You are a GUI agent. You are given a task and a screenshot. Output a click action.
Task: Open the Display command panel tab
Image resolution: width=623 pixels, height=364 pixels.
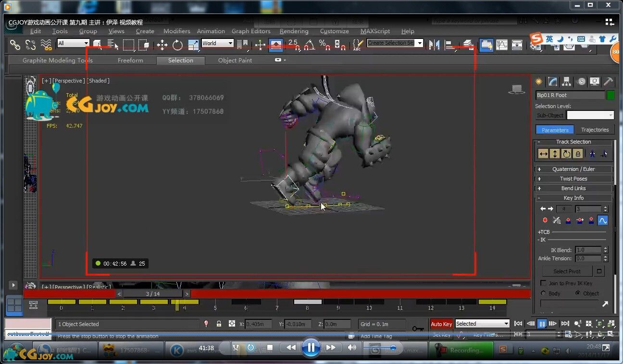595,81
